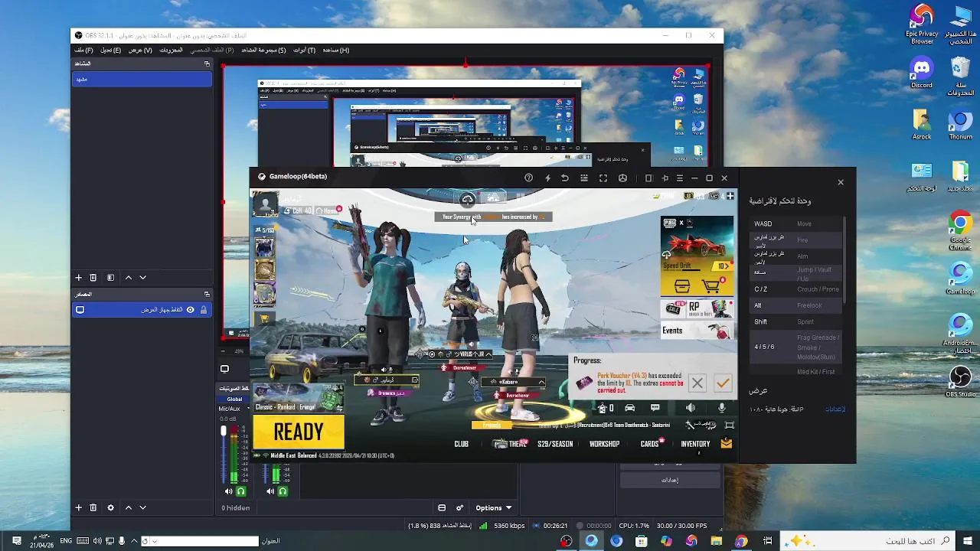Toggle Gameloop fullscreen icon
This screenshot has width=980, height=551.
(603, 178)
